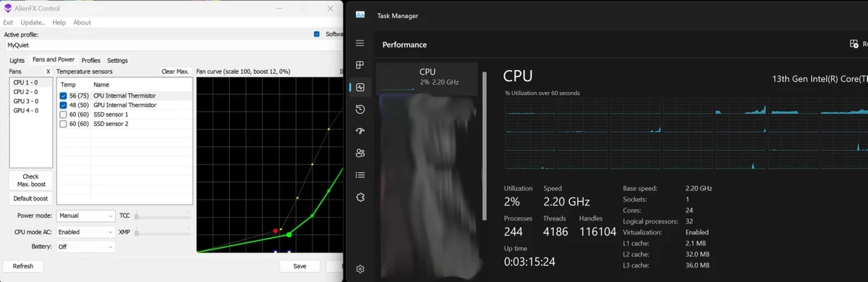Switch to the Settings tab in AlienFX
868x282 pixels.
click(x=117, y=61)
